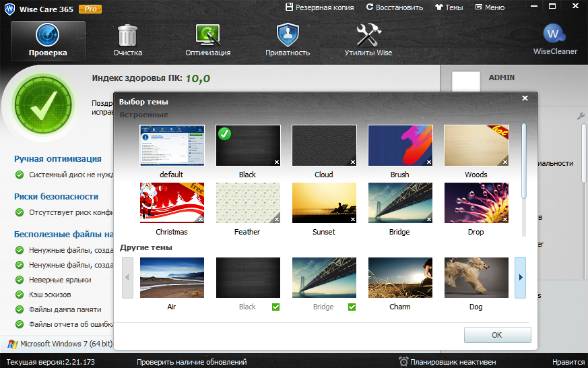Open the Планировщик неактивен scheduler
Screen dimensions: 588x368
447,362
